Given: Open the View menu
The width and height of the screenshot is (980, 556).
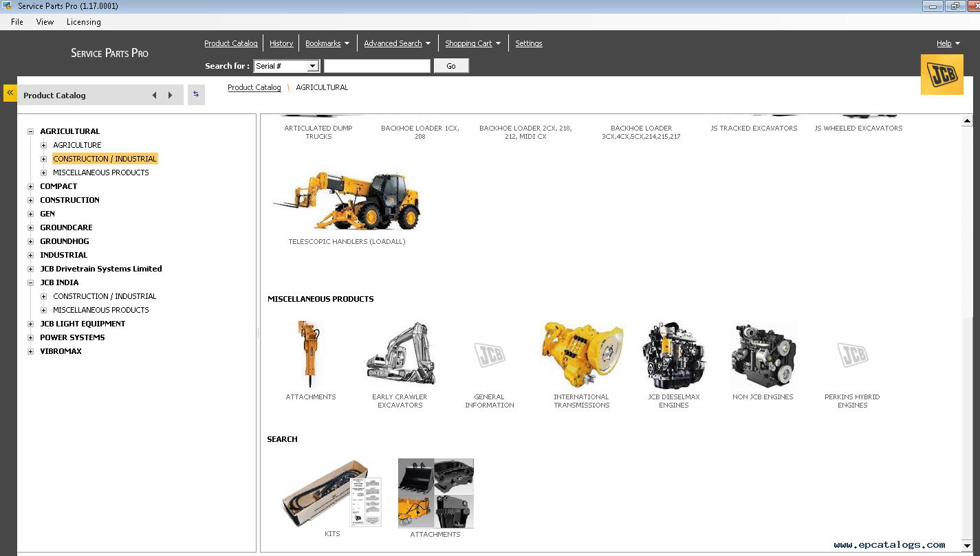Looking at the screenshot, I should [45, 22].
